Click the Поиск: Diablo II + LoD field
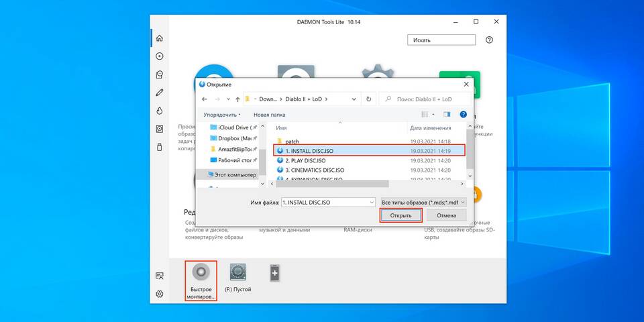 (x=424, y=99)
